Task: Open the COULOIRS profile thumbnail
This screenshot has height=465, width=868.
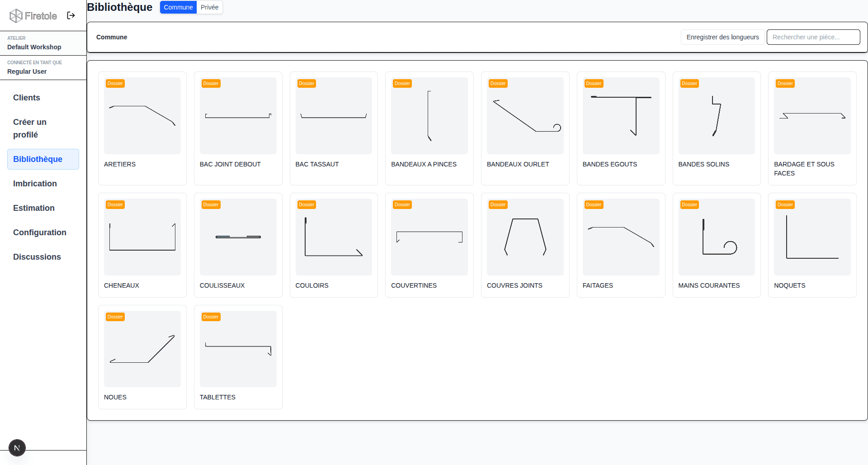Action: [334, 237]
